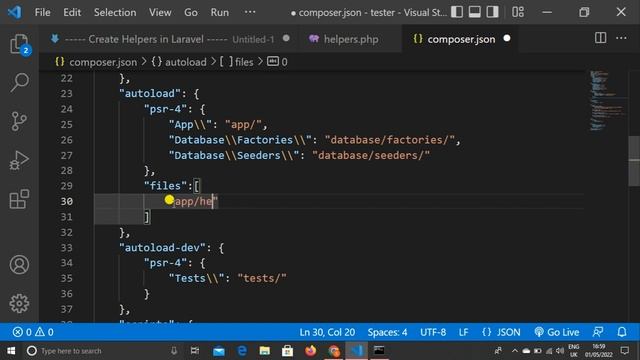Expand the hidden menu bar items ellipsis
640x360 pixels.
250,12
